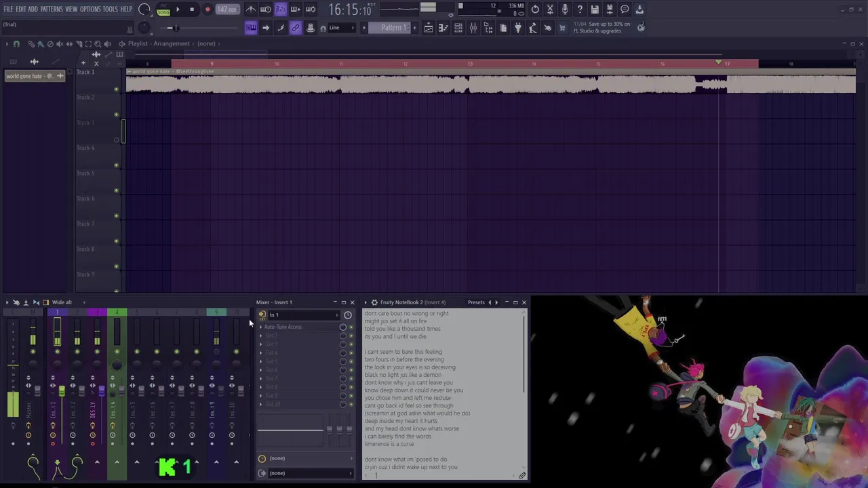Open the EDIT menu
This screenshot has height=488, width=868.
(21, 9)
